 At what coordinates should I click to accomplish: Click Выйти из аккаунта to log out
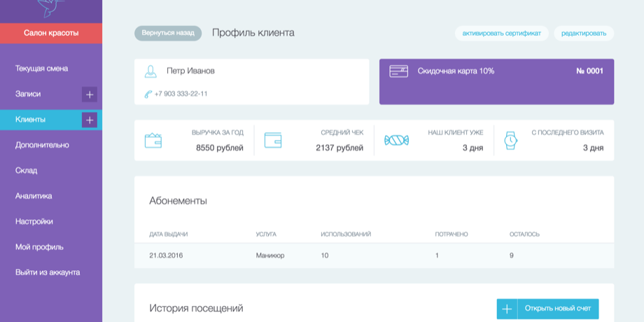(48, 272)
